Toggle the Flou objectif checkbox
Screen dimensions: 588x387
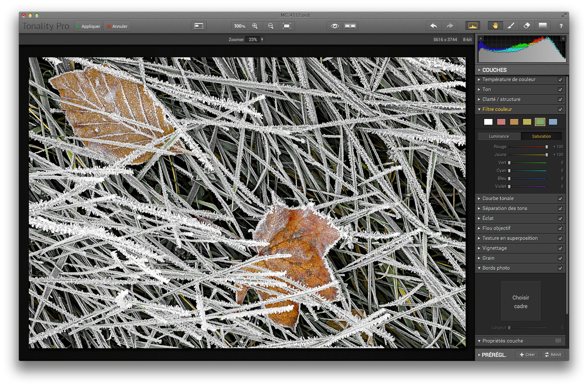click(560, 229)
